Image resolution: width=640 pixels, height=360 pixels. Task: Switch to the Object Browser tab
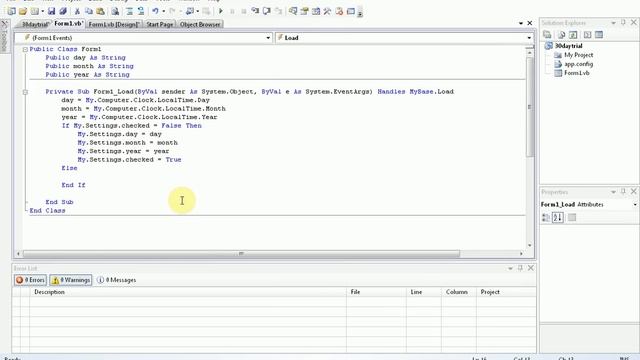pyautogui.click(x=200, y=24)
